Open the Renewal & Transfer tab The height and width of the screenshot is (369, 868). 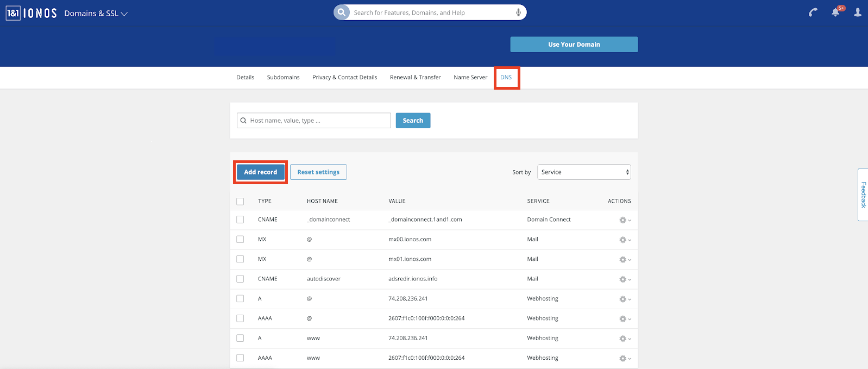(415, 77)
